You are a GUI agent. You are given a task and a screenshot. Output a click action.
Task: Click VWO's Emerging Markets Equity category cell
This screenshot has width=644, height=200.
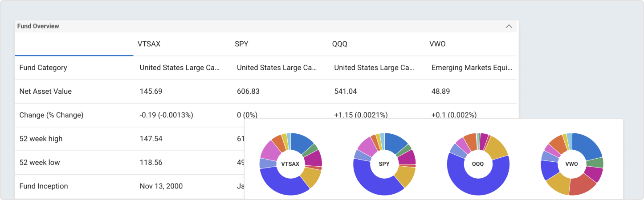pos(472,68)
